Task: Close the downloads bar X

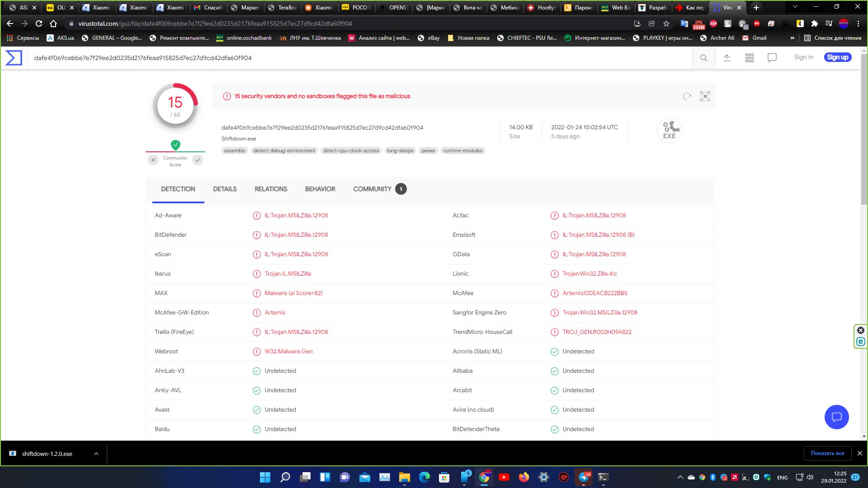Action: 860,453
